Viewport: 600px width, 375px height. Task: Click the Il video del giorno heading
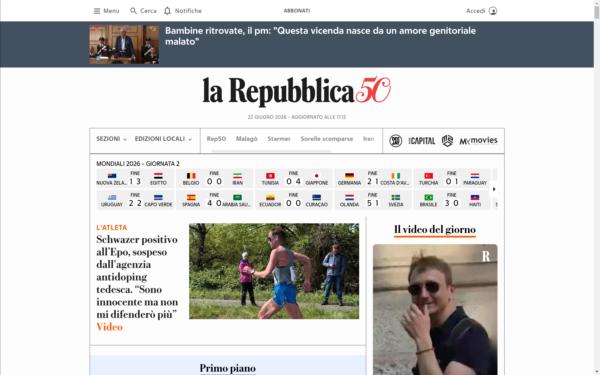point(435,230)
